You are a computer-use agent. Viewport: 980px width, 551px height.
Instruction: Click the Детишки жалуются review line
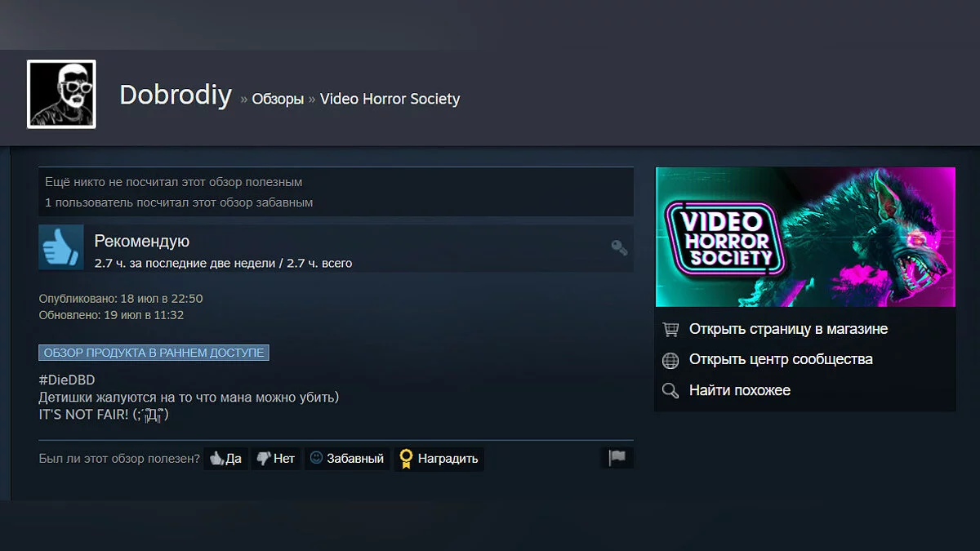tap(189, 398)
